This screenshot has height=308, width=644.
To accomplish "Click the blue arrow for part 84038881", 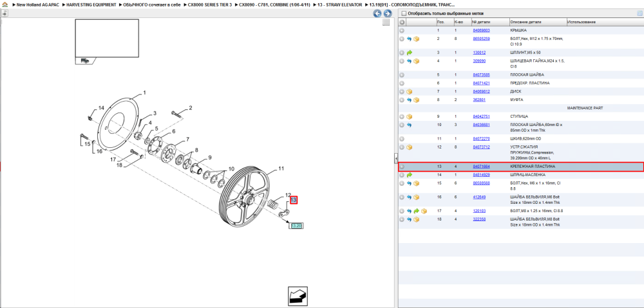I will pos(409,124).
